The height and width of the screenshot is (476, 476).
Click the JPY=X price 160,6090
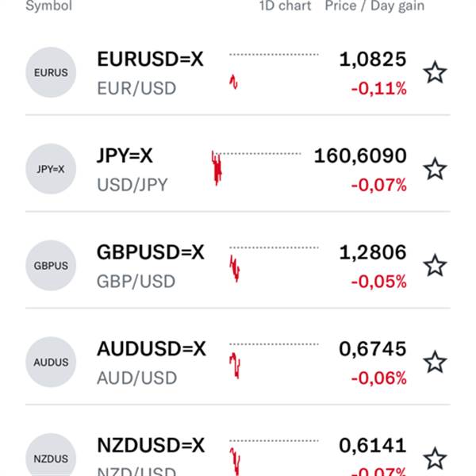[x=360, y=155]
